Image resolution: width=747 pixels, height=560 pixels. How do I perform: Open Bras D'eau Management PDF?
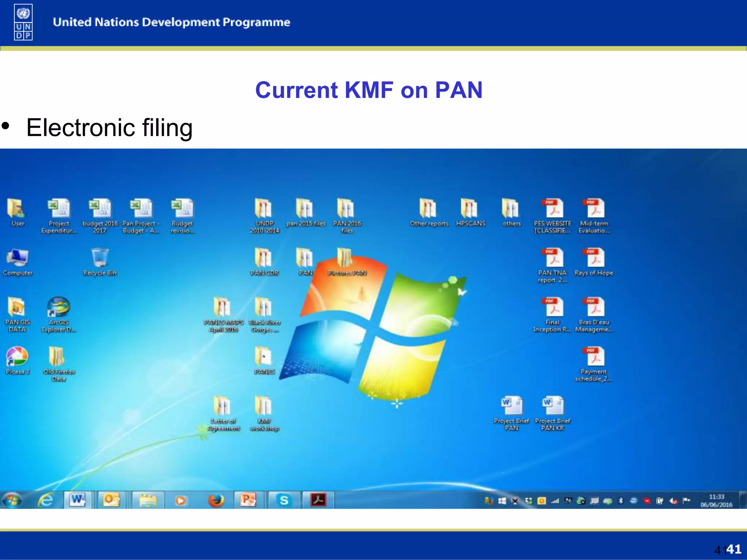[x=594, y=307]
